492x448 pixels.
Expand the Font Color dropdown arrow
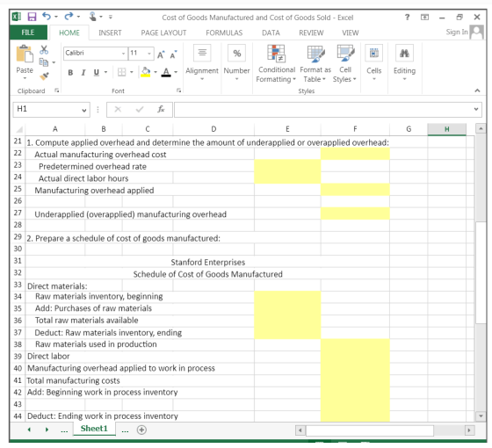point(176,72)
